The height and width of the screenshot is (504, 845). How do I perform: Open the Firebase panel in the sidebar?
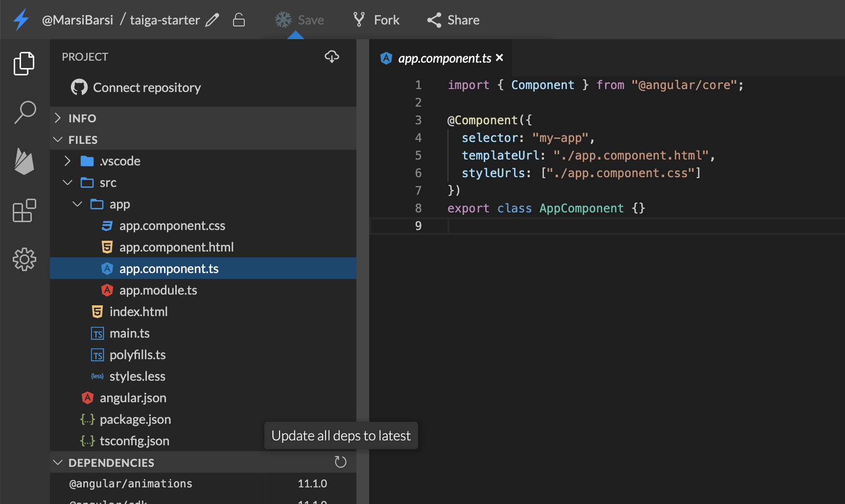24,161
